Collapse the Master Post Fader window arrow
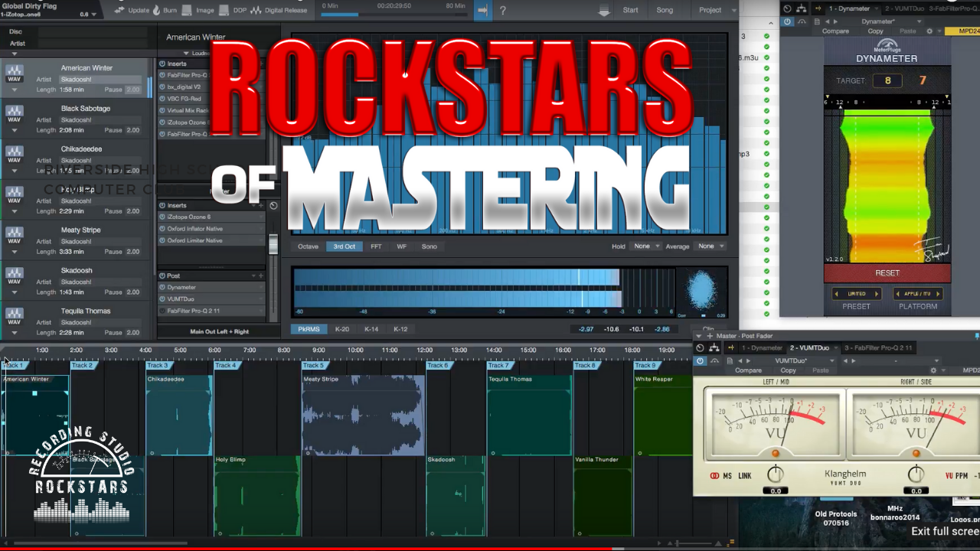 699,336
